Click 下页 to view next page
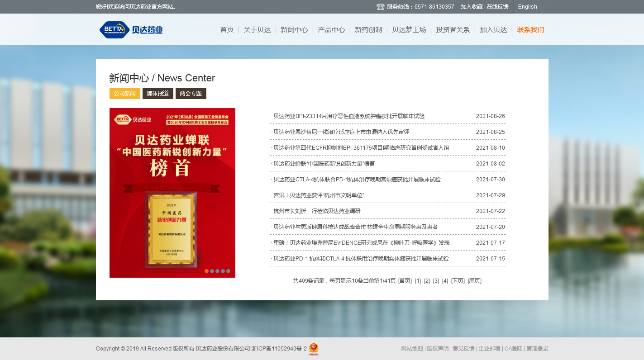The height and width of the screenshot is (360, 644). pos(458,281)
